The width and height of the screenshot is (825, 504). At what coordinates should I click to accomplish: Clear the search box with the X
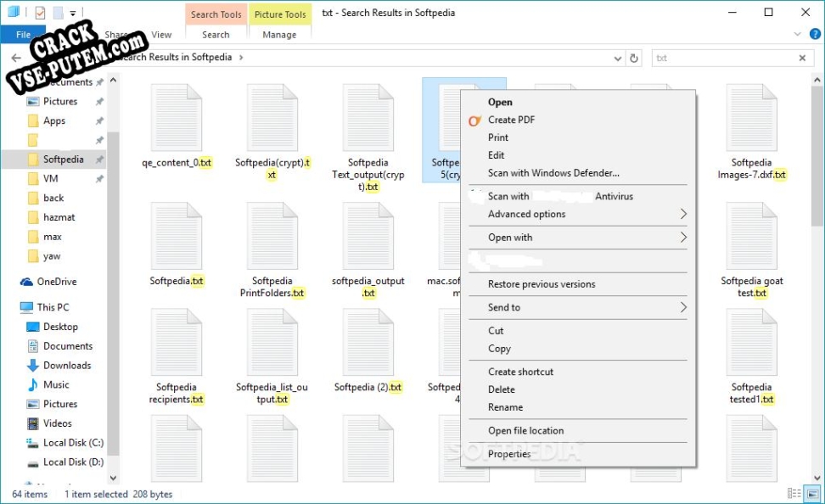point(802,58)
